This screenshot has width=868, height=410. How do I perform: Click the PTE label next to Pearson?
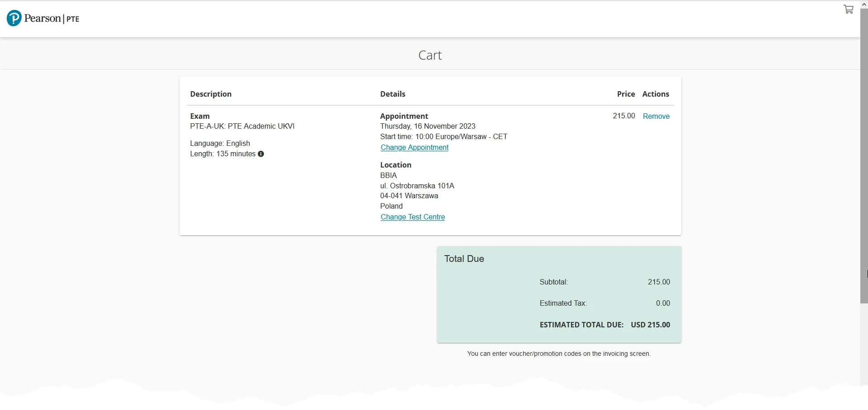[73, 19]
